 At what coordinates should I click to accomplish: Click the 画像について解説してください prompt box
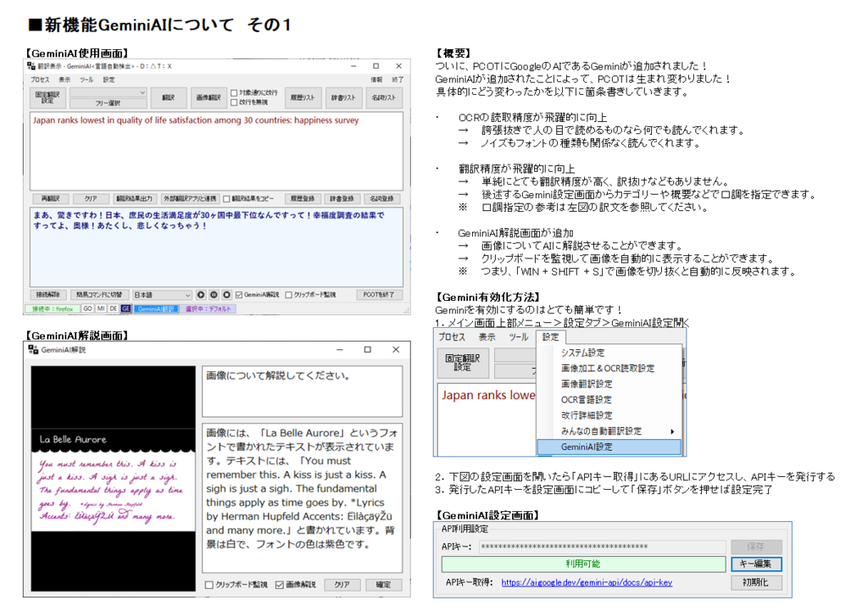303,392
